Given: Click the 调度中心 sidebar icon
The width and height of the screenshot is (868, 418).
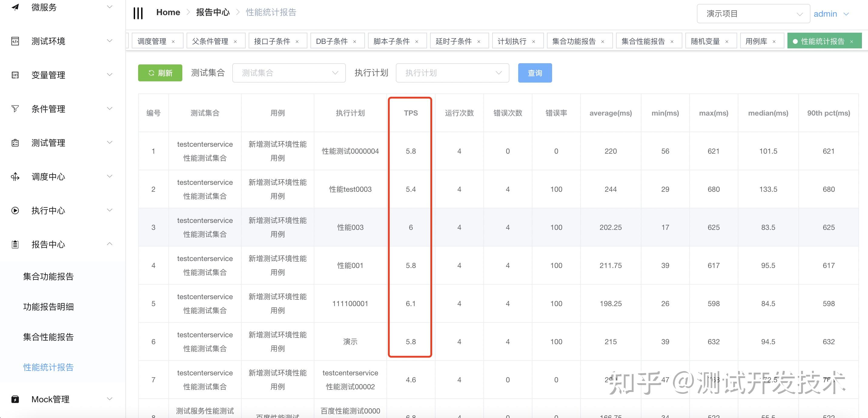Looking at the screenshot, I should coord(15,177).
